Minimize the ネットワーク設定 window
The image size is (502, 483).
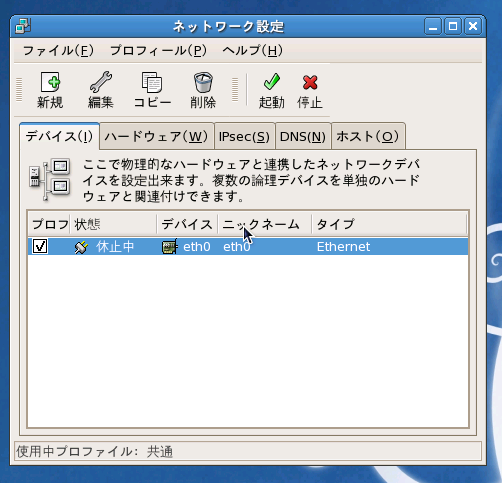click(x=433, y=26)
